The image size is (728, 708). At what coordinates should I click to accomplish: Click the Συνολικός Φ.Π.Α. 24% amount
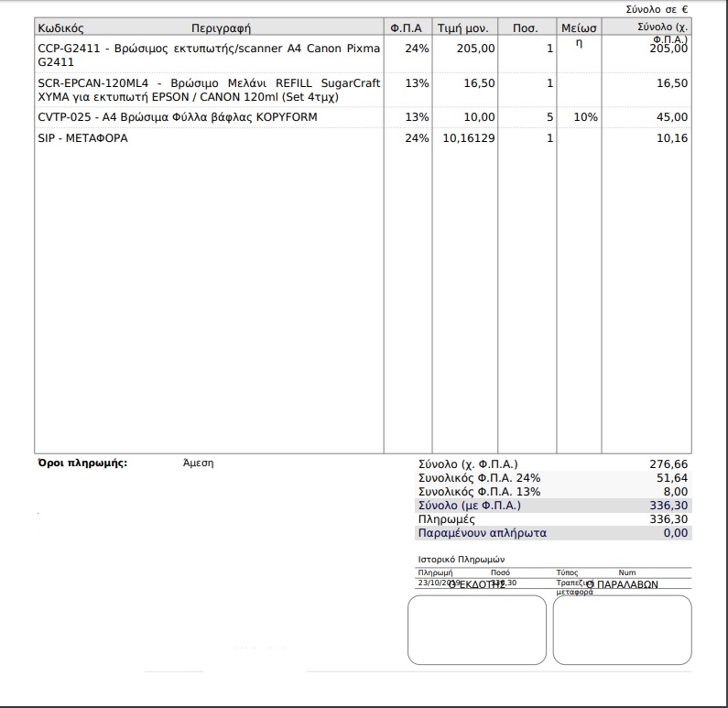(x=672, y=478)
